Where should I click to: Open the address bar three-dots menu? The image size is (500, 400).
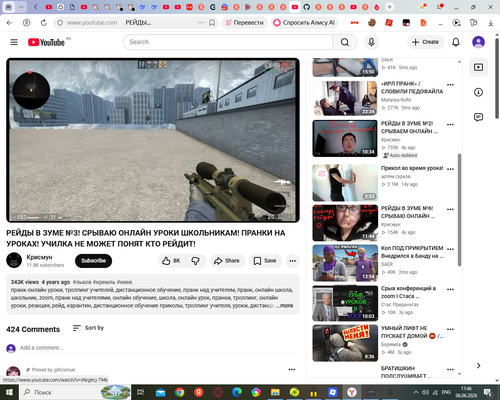[x=201, y=23]
